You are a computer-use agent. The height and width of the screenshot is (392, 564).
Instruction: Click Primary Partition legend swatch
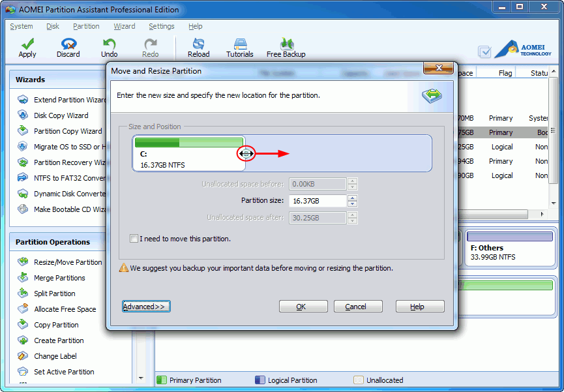162,380
